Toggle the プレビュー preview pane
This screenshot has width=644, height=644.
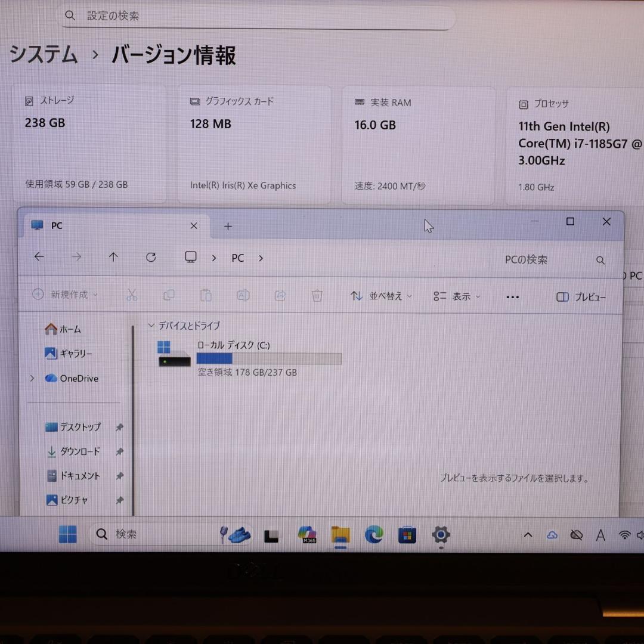(581, 296)
